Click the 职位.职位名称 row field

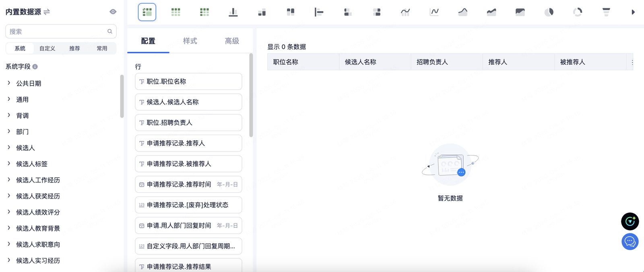(x=188, y=82)
